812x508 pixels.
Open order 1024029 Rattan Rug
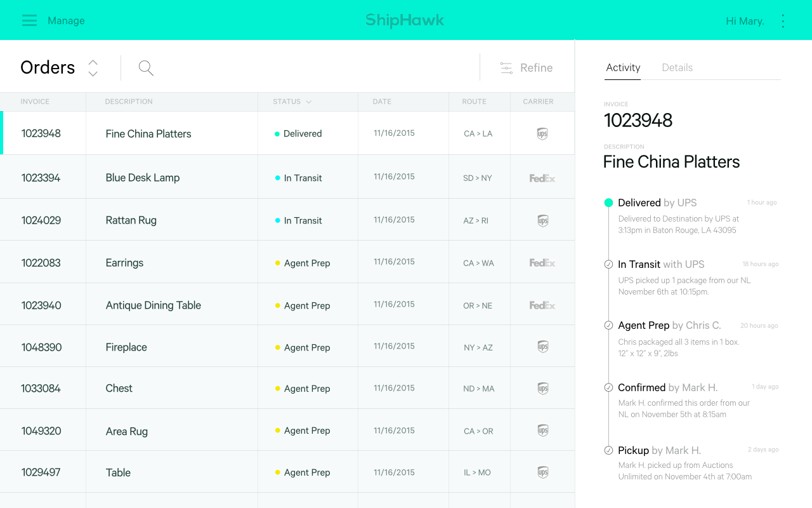tap(131, 220)
